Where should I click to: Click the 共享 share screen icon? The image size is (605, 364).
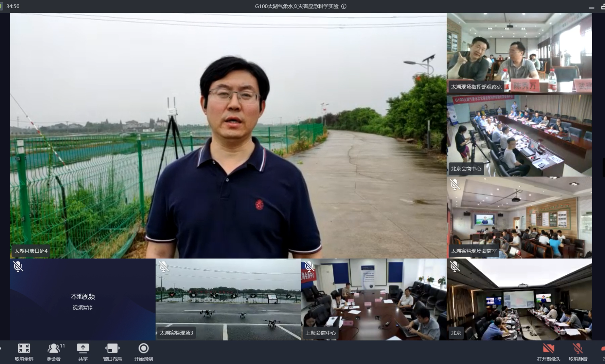(83, 349)
